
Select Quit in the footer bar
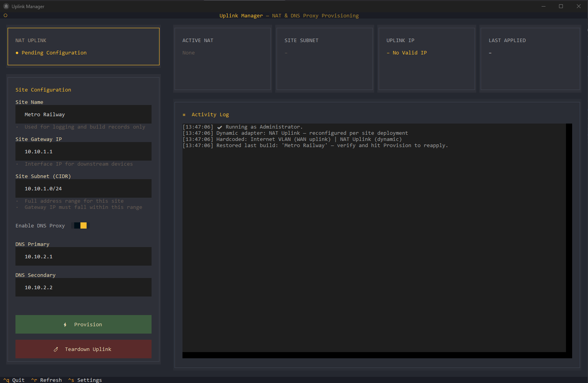pyautogui.click(x=14, y=380)
